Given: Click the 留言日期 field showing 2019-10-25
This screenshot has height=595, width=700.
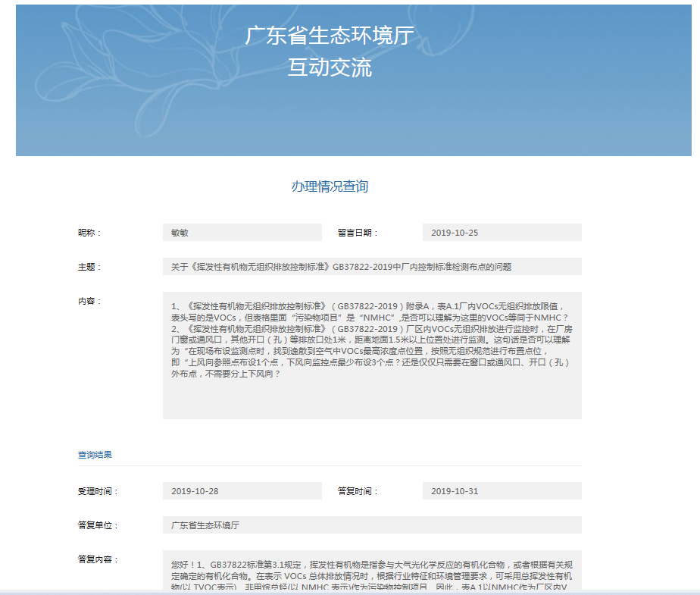Looking at the screenshot, I should (x=504, y=232).
